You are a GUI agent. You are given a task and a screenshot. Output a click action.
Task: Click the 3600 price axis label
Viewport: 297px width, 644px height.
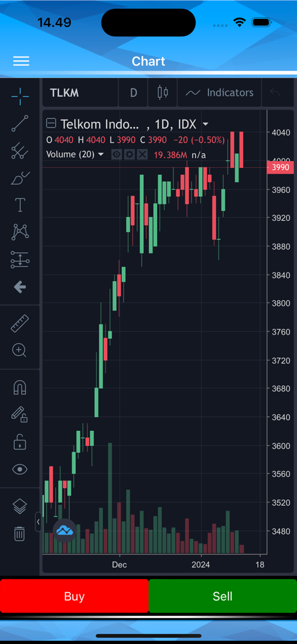[x=281, y=446]
